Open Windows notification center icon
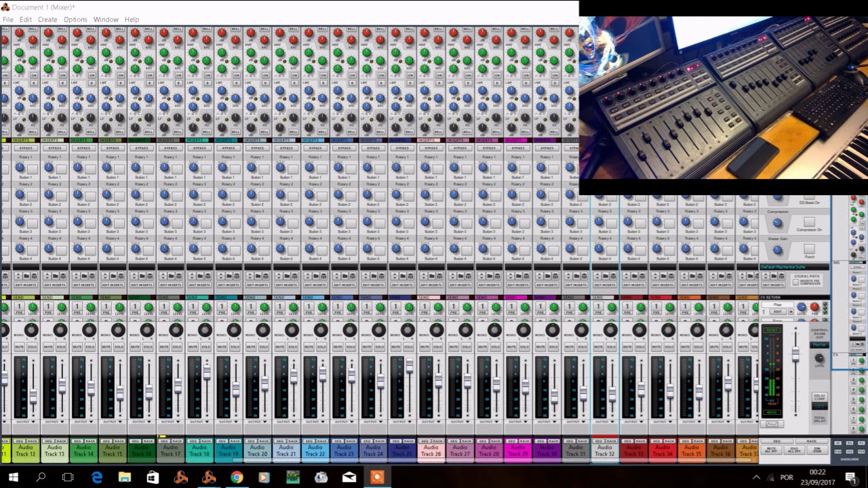 (850, 477)
